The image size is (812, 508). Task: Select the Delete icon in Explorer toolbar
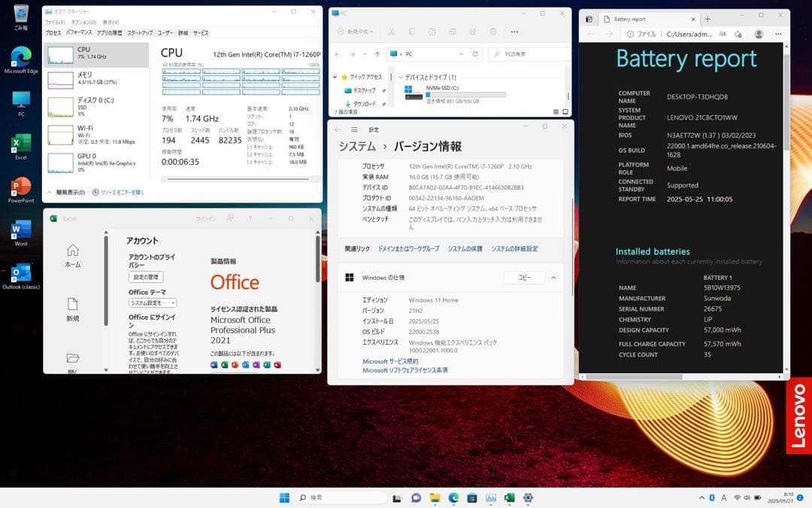[494, 32]
